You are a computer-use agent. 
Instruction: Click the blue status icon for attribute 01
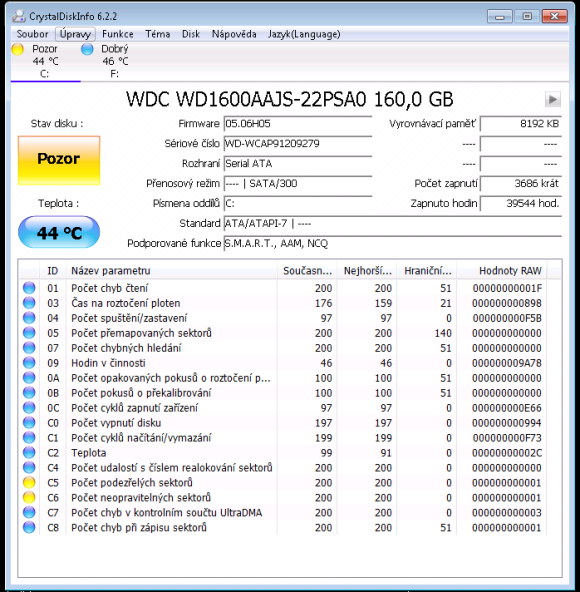(29, 288)
